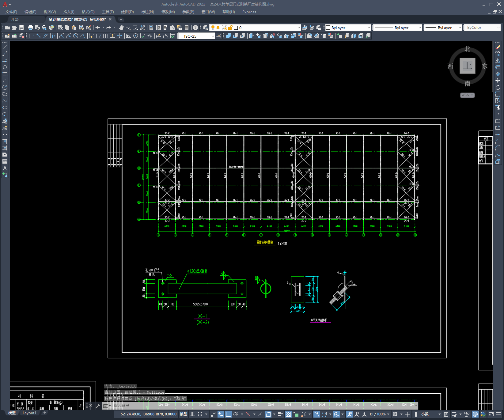This screenshot has width=504, height=420.
Task: Open the 视图(V) menu
Action: pyautogui.click(x=50, y=12)
